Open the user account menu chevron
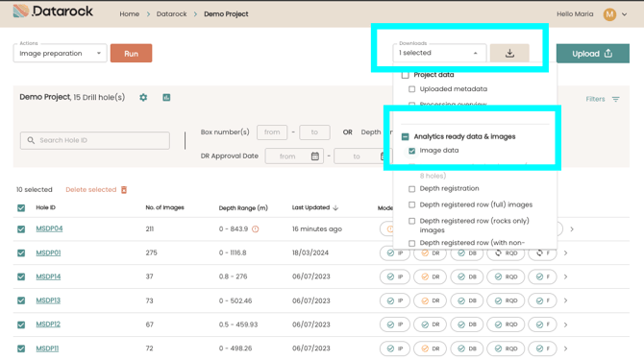The height and width of the screenshot is (360, 644). pyautogui.click(x=624, y=14)
